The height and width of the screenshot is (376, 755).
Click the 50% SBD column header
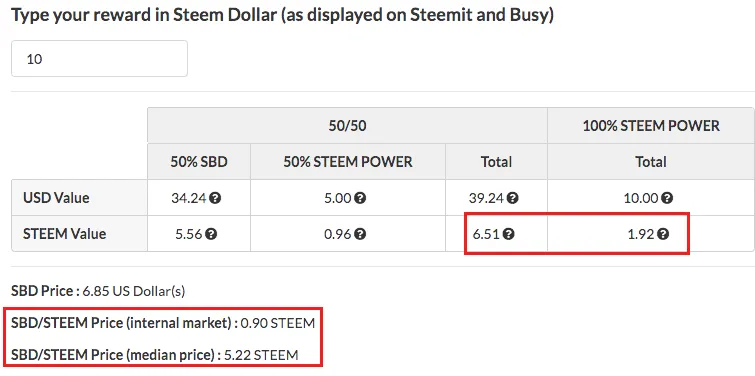click(199, 162)
